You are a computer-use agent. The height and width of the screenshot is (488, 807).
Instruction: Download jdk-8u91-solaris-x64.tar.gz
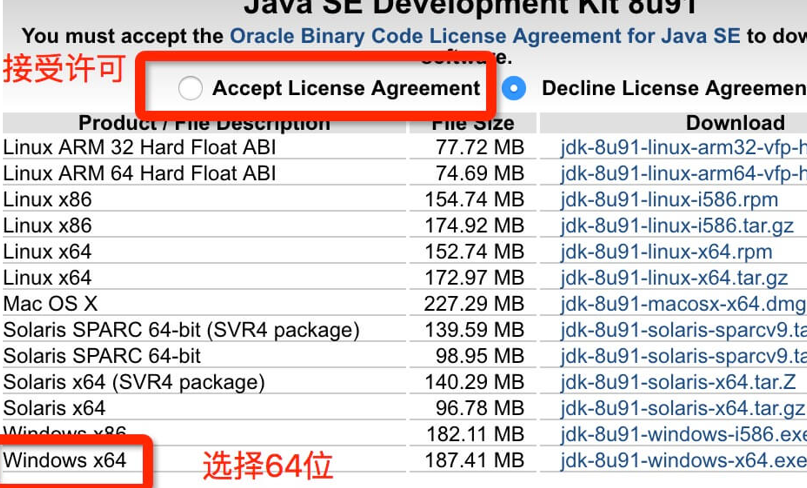tap(683, 408)
